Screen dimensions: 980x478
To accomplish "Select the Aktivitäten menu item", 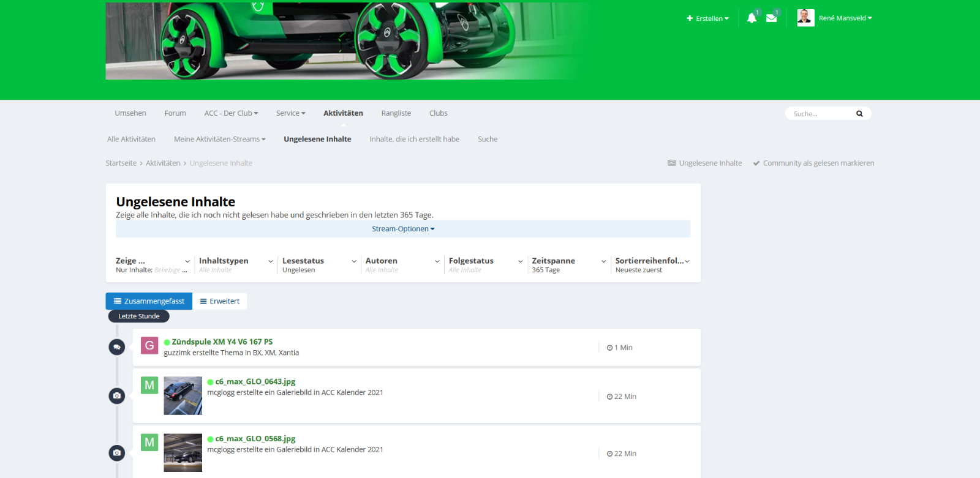I will [x=343, y=113].
